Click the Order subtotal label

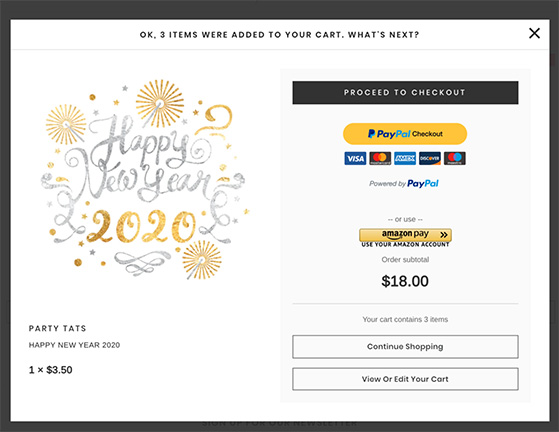coord(405,259)
